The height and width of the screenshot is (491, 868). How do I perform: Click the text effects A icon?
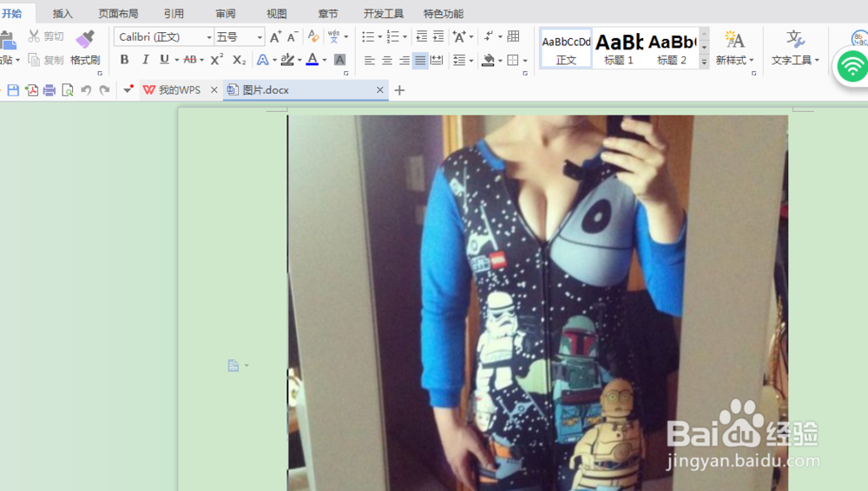pos(263,60)
